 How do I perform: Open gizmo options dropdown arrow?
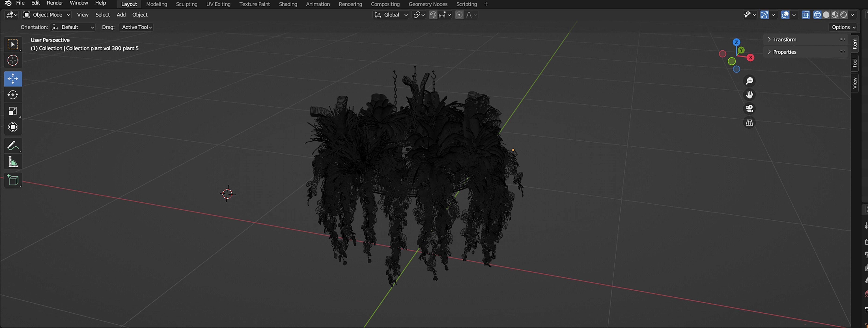(x=773, y=15)
